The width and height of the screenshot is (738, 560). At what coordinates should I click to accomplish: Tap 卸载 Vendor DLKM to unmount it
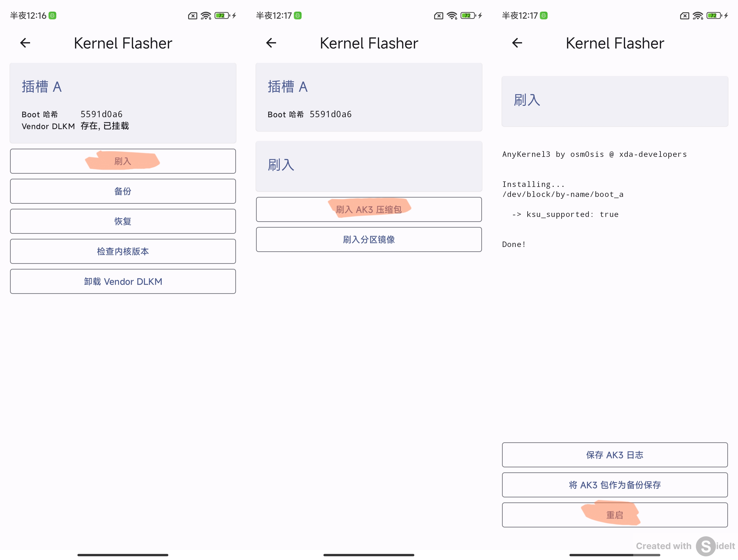[x=123, y=281]
